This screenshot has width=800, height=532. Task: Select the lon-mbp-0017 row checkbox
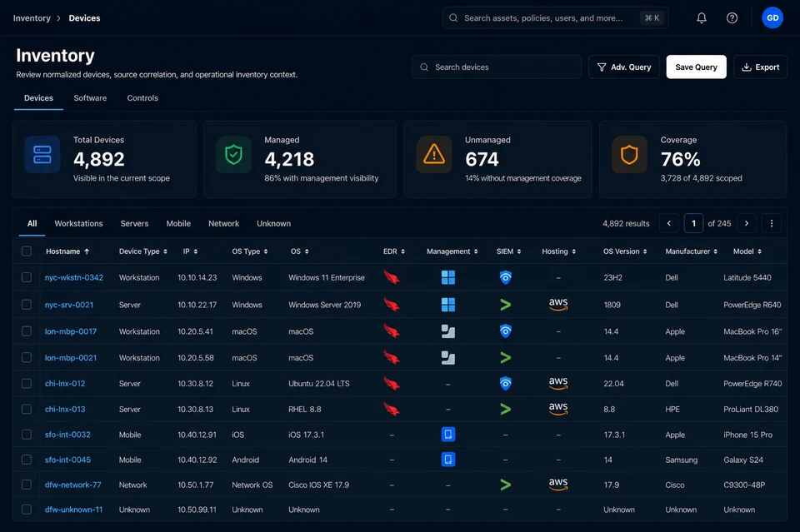tap(27, 331)
